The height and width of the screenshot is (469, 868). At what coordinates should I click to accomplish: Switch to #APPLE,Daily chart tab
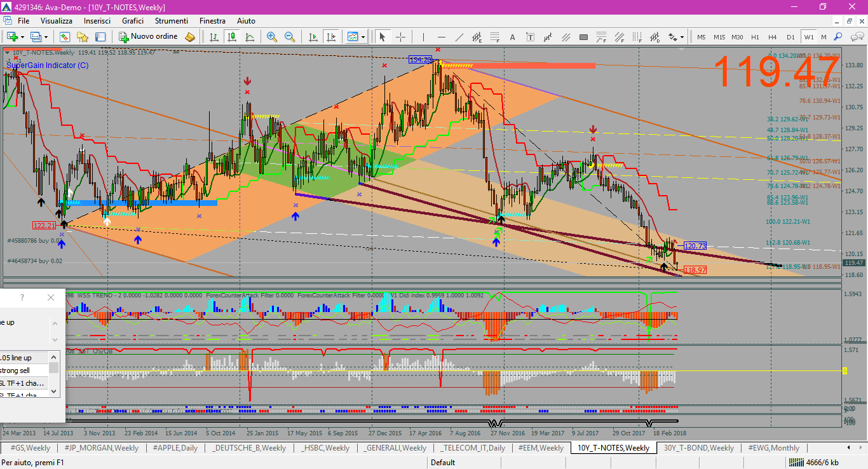[x=175, y=448]
